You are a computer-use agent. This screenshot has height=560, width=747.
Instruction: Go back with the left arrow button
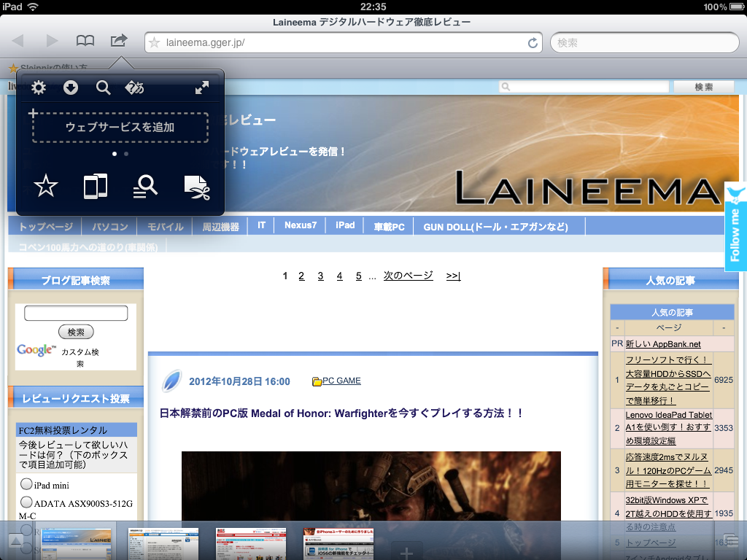(18, 41)
